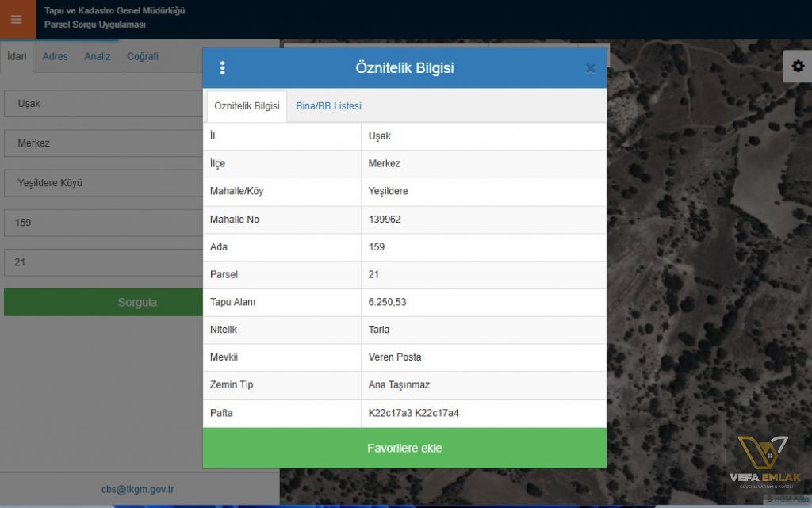Viewport: 812px width, 508px height.
Task: Click the green Sorgula button
Action: click(x=104, y=302)
